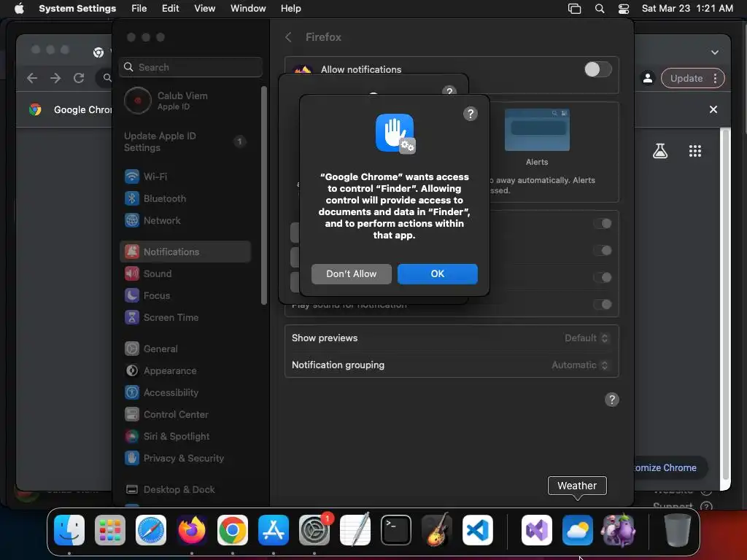
Task: Open the Weather app in Dock
Action: tap(578, 530)
